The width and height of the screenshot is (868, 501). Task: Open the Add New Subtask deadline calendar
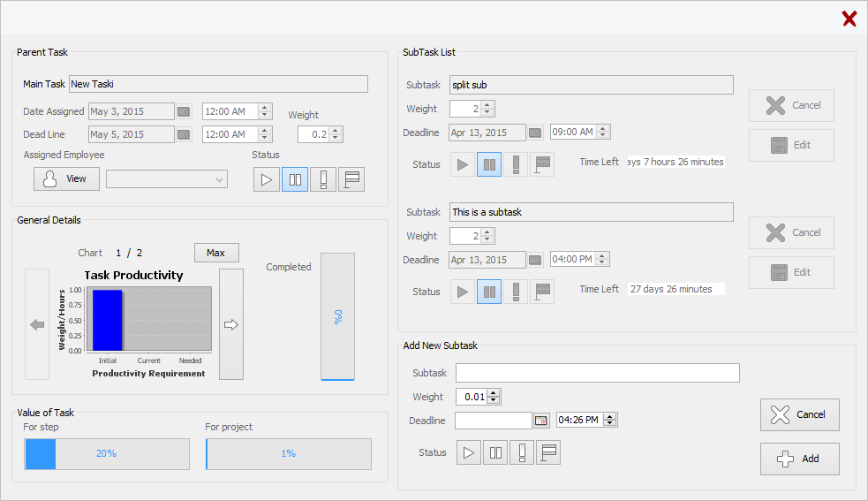coord(541,421)
